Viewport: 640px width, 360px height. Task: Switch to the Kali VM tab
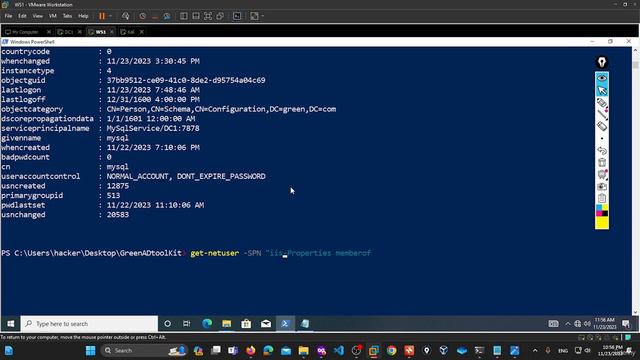[131, 32]
